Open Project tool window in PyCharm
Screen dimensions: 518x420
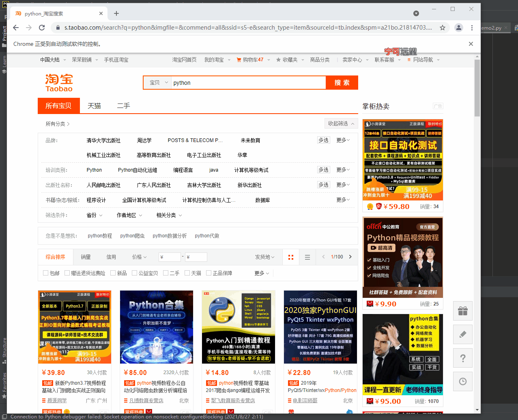pos(4,37)
